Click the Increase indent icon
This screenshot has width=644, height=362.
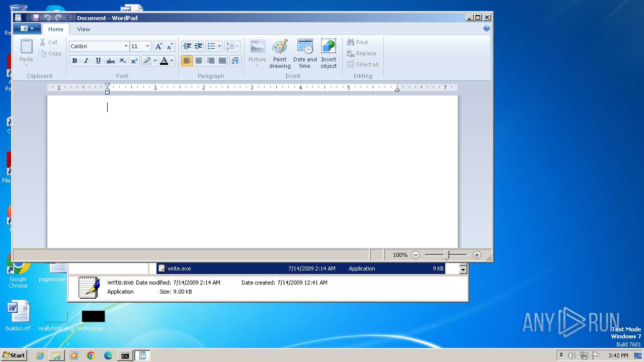pyautogui.click(x=198, y=46)
